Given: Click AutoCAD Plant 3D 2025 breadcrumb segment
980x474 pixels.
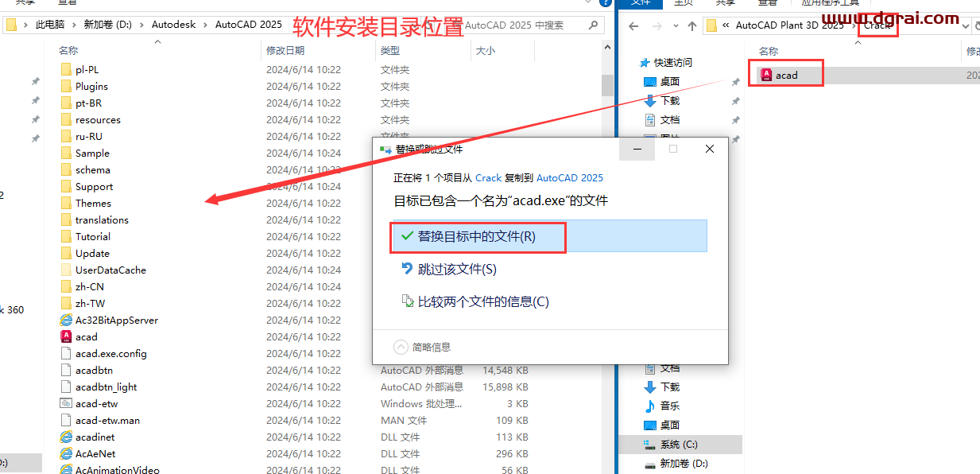Looking at the screenshot, I should (x=789, y=25).
